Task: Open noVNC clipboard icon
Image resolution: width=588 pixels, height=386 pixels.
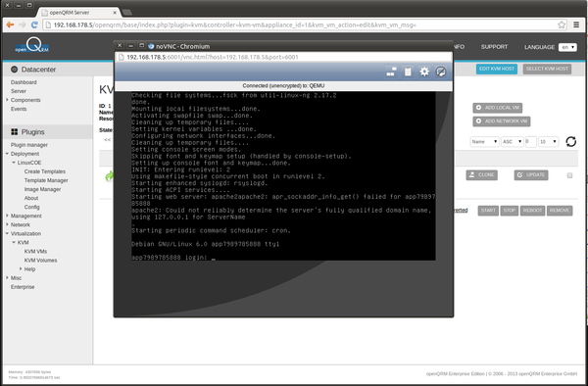Action: coord(408,72)
